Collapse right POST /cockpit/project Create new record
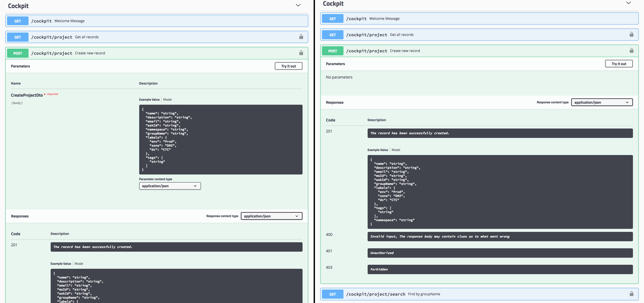Viewport: 644px width, 303px height. coord(479,51)
